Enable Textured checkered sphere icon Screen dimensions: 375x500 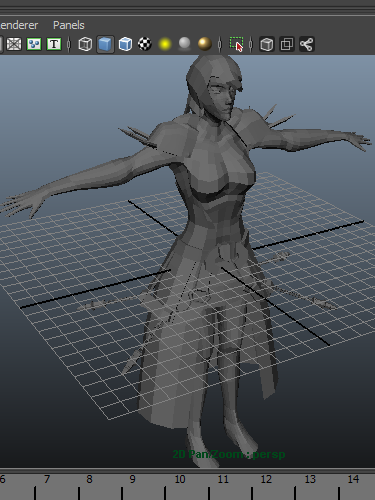point(145,44)
